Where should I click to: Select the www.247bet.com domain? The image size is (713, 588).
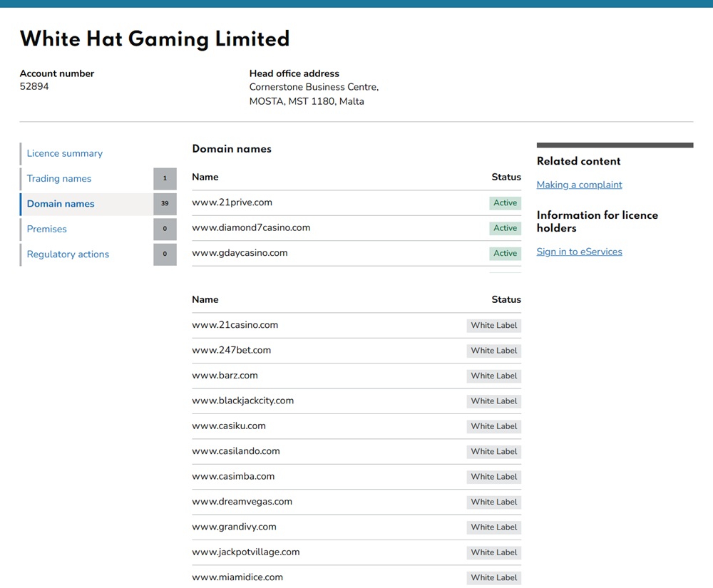(231, 351)
